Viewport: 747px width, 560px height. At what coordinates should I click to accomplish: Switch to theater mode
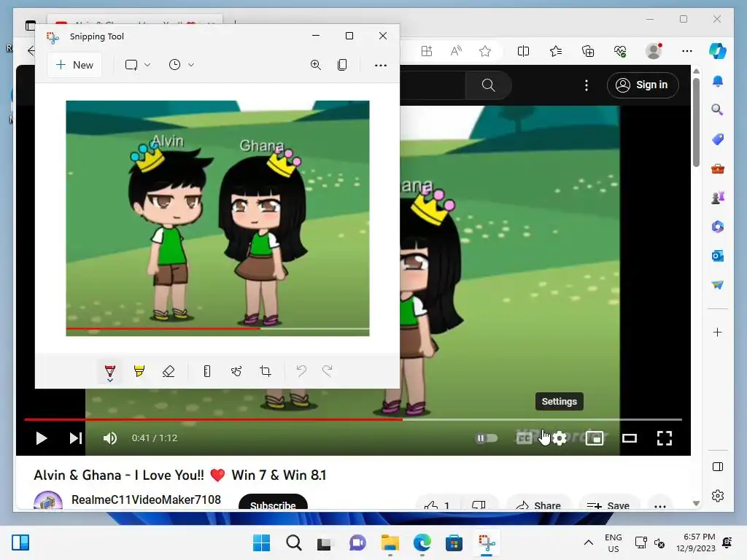(630, 438)
